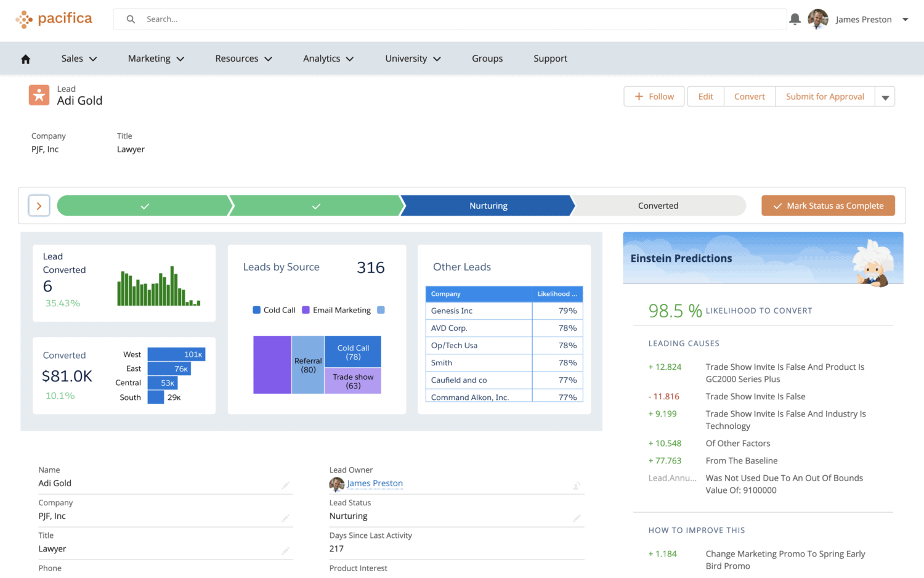Click the pacifica logo
Viewport: 924px width, 578px height.
click(x=54, y=19)
